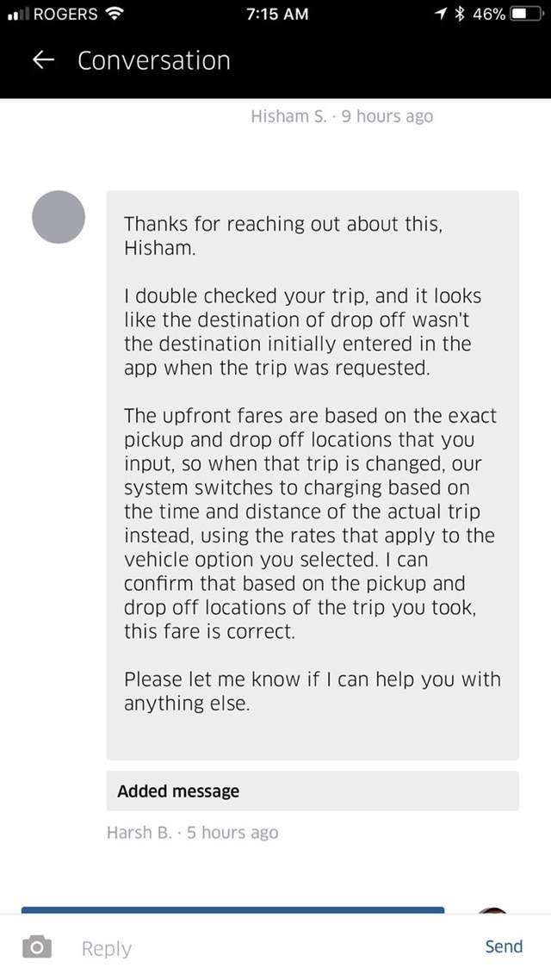Tap the Harsh B. 5 hours ago label
Viewport: 551px width, 980px height.
tap(192, 832)
